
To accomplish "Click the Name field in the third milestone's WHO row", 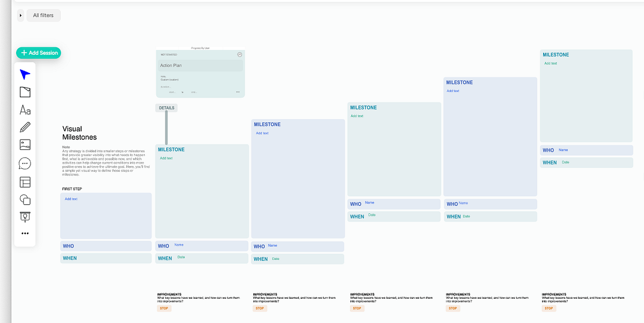I will click(369, 203).
